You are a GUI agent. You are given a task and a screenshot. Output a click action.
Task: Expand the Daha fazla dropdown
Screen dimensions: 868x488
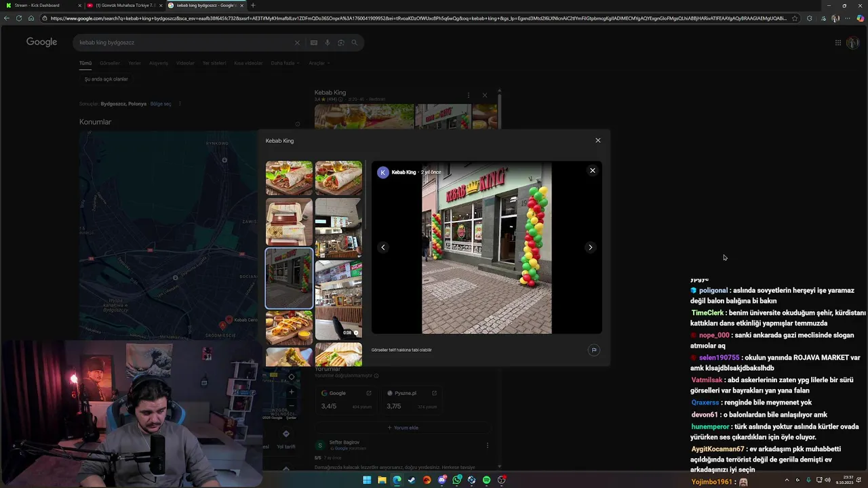(285, 63)
